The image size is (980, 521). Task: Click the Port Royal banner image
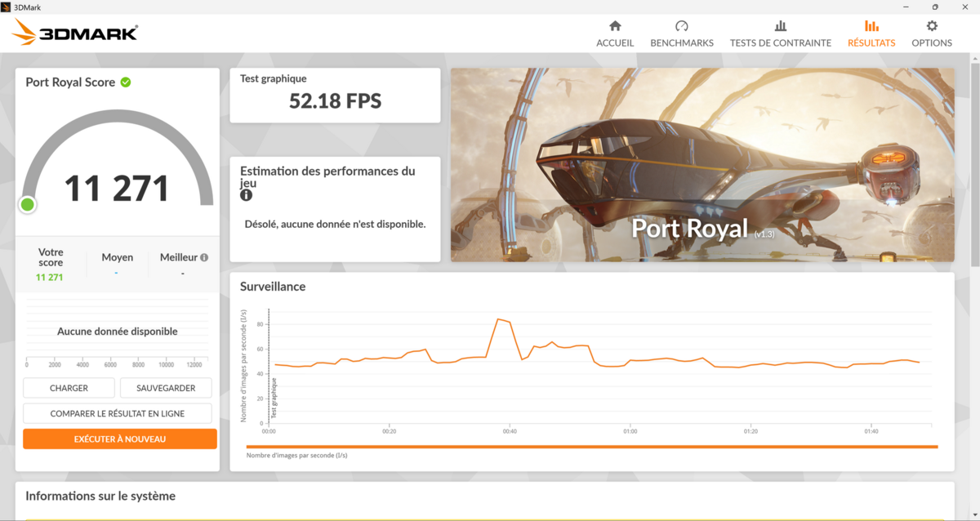click(702, 164)
